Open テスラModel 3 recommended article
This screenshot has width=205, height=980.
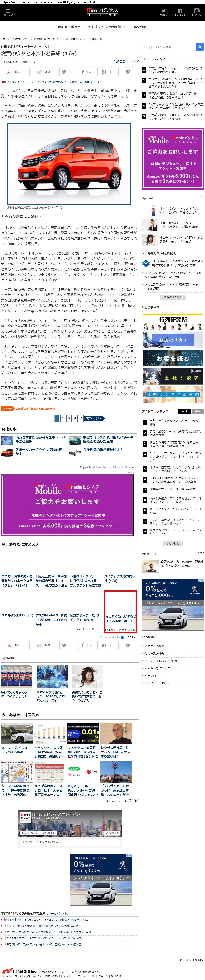pos(51,619)
